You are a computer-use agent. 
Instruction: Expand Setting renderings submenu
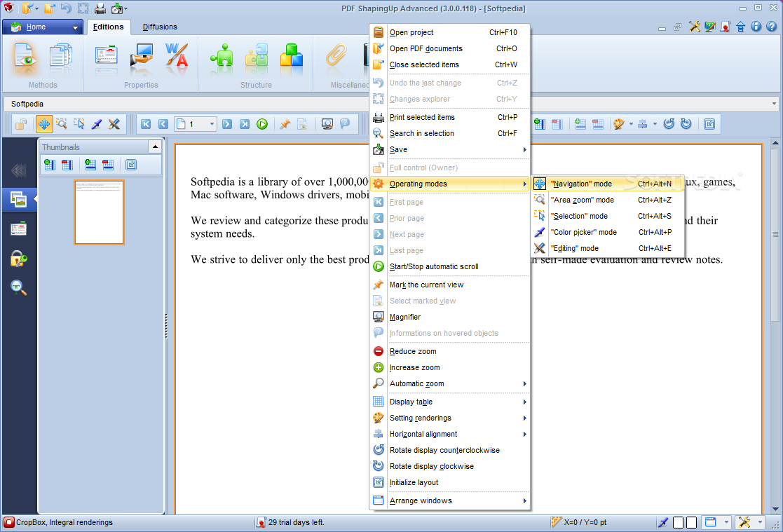pos(524,418)
